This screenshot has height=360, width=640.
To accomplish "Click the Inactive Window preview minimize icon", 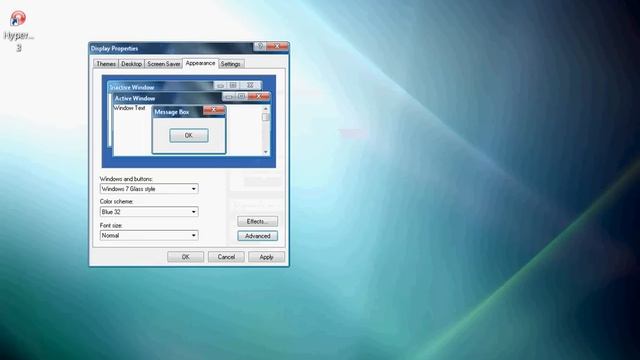I will click(220, 85).
